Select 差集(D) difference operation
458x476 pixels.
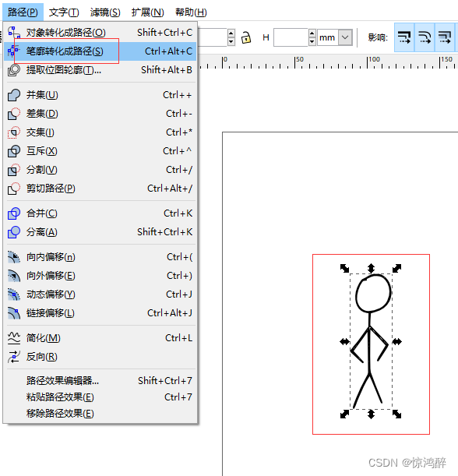100,114
